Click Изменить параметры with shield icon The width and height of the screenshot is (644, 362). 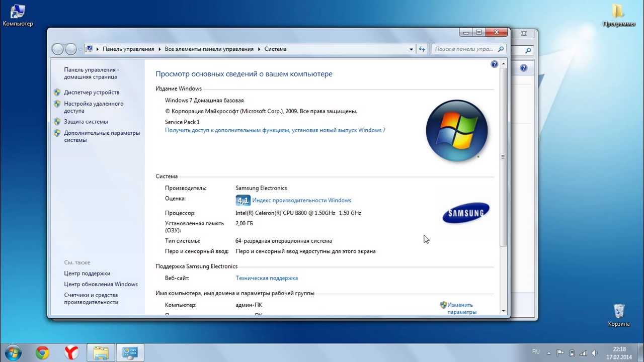[458, 308]
